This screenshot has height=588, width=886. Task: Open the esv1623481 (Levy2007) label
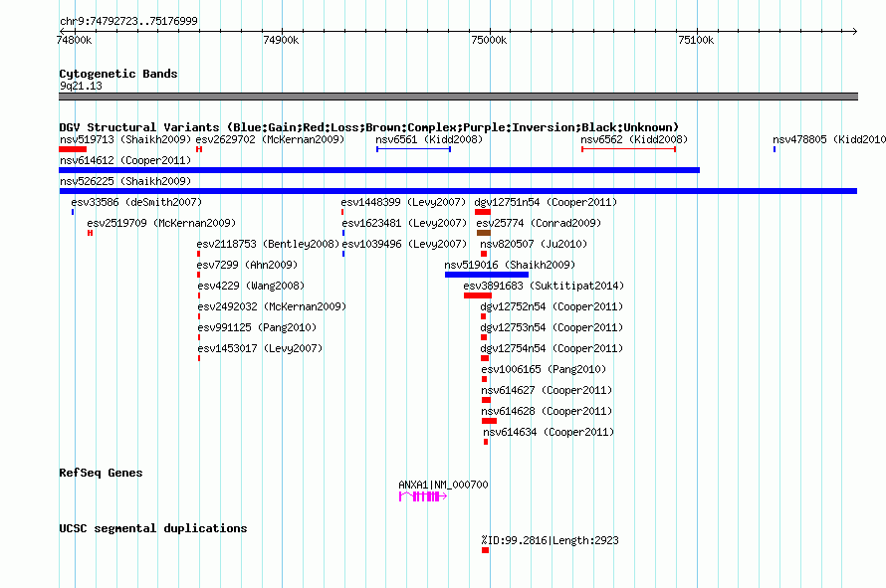pos(404,223)
